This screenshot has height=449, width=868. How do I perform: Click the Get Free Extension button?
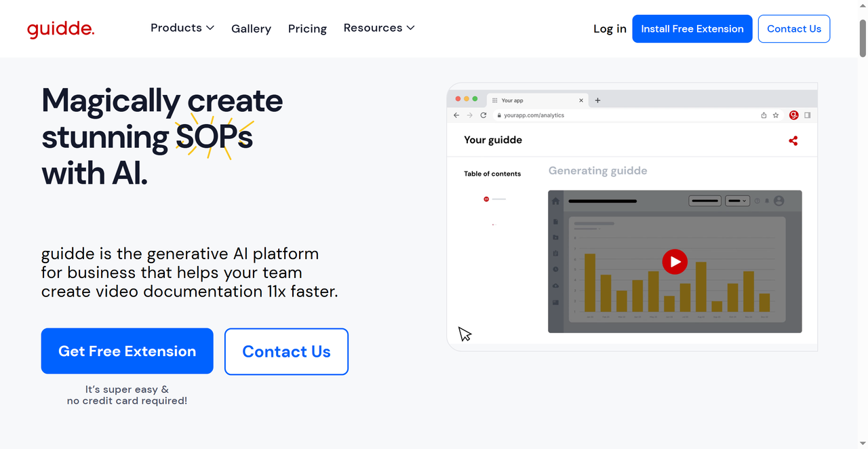coord(127,351)
